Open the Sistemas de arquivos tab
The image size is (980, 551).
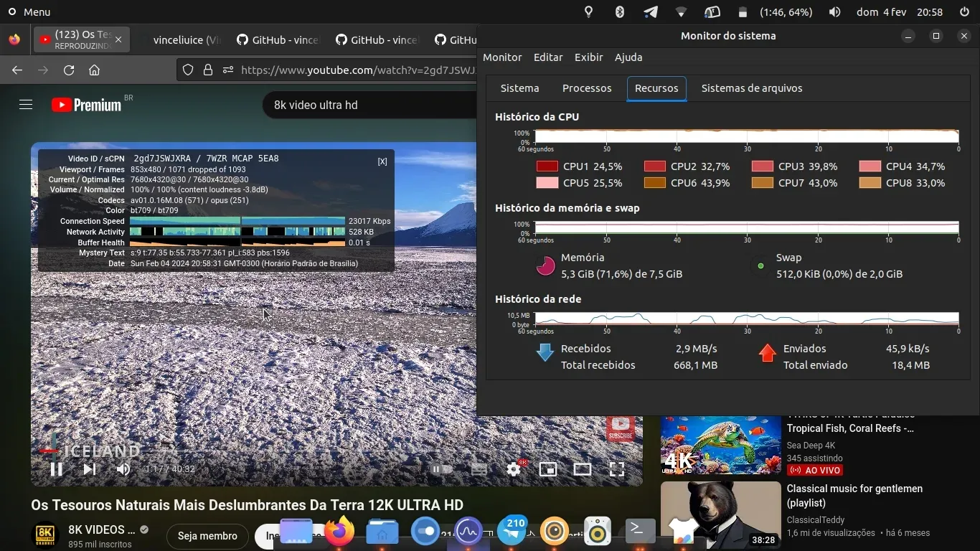[751, 88]
